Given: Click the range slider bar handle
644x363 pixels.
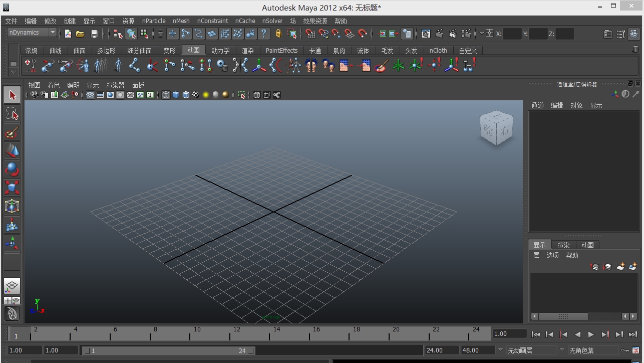Looking at the screenshot, I should (x=168, y=350).
